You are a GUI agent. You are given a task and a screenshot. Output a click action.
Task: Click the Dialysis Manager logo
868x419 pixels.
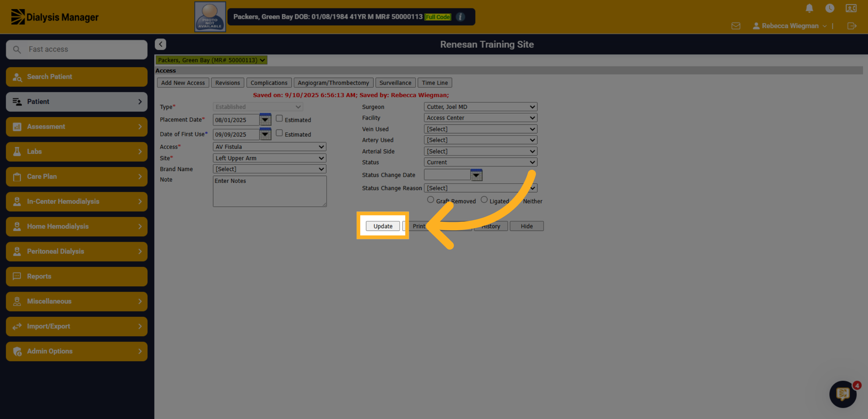coord(55,17)
